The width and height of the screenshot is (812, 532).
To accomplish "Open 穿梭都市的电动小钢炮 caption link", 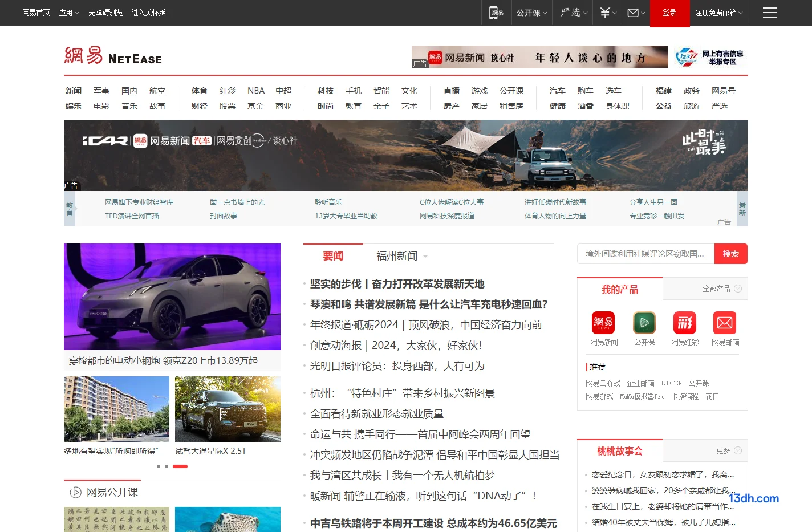I will (164, 361).
